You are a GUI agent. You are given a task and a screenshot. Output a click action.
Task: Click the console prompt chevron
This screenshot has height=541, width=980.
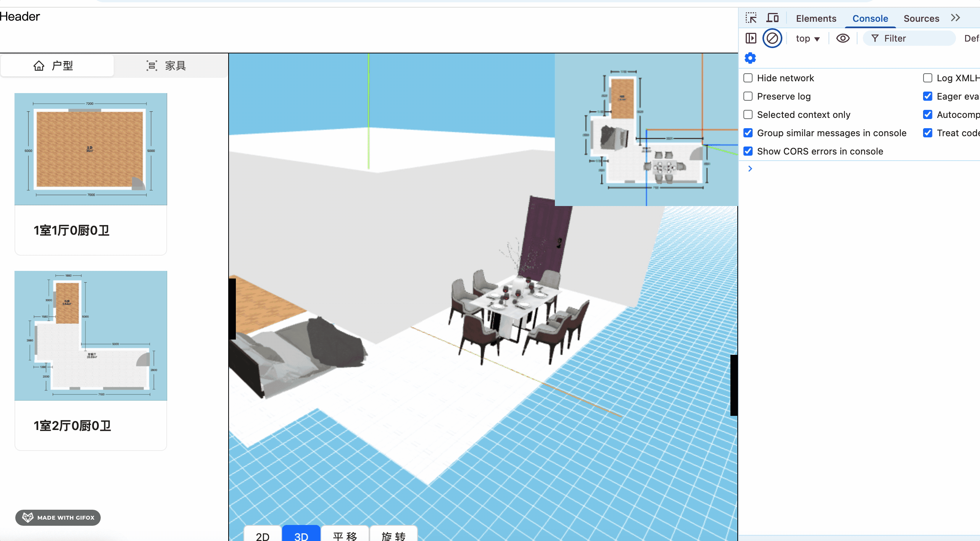(750, 169)
